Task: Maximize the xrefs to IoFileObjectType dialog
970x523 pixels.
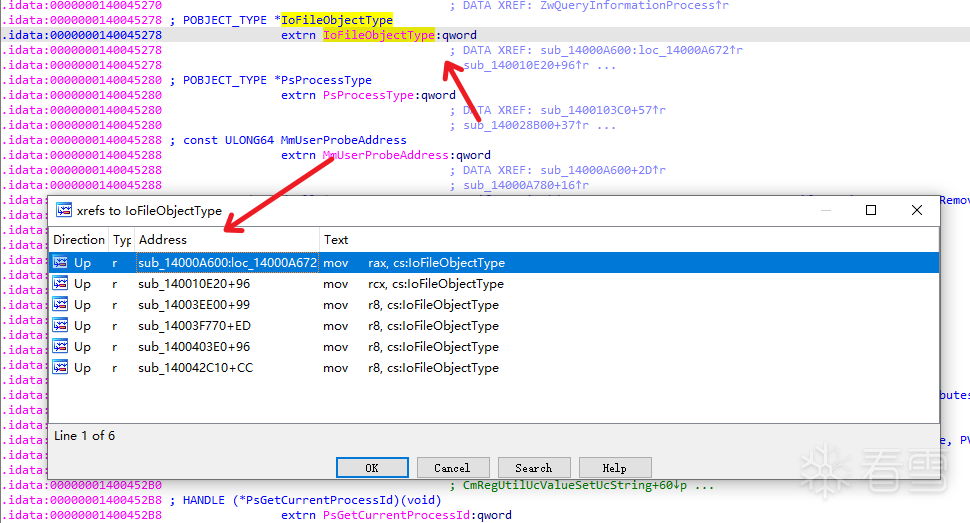Action: click(x=871, y=210)
